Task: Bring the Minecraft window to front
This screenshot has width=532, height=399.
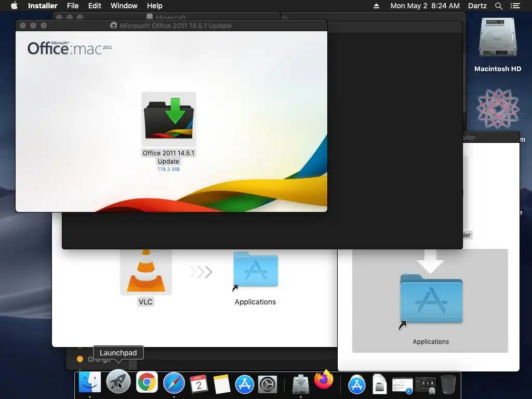Action: click(170, 16)
